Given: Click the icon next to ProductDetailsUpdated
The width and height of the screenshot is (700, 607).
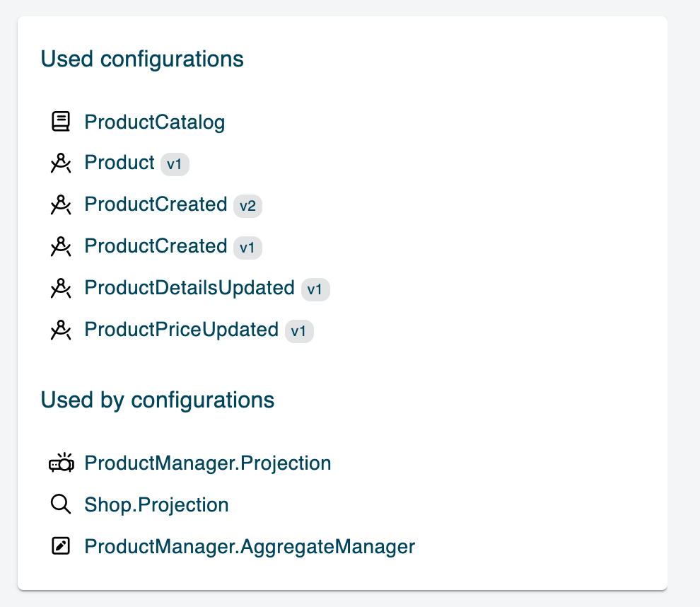Looking at the screenshot, I should 62,288.
